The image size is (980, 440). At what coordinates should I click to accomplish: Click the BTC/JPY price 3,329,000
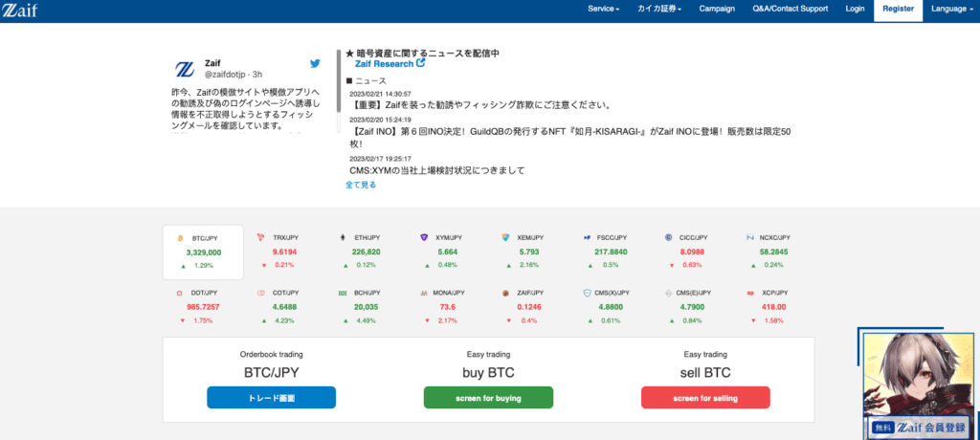pos(204,253)
